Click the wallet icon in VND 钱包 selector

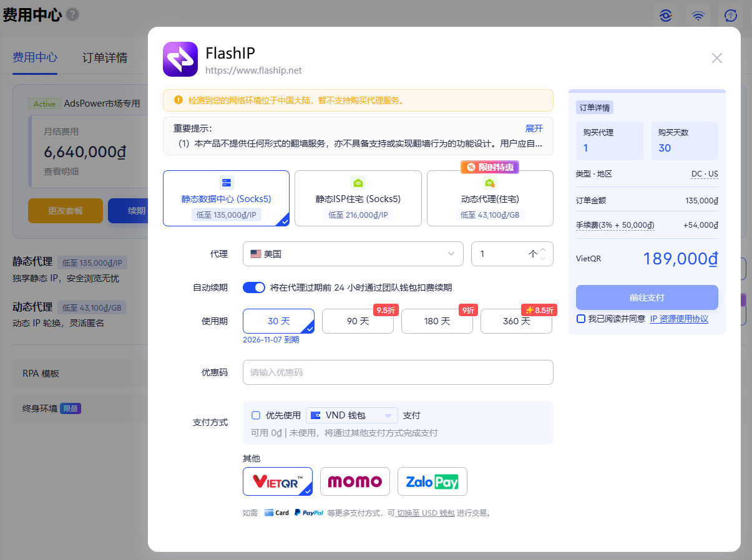[x=316, y=415]
